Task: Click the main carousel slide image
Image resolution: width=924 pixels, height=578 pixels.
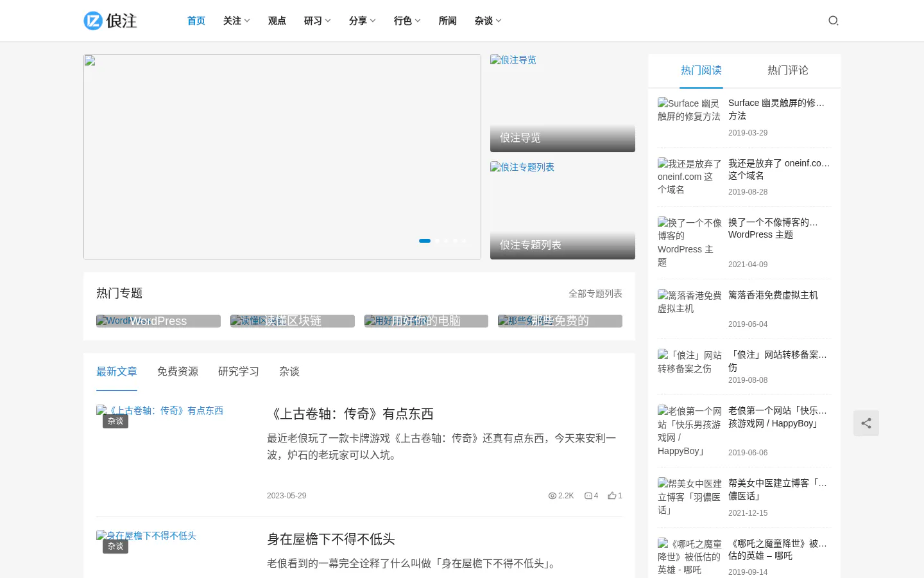Action: click(x=282, y=157)
